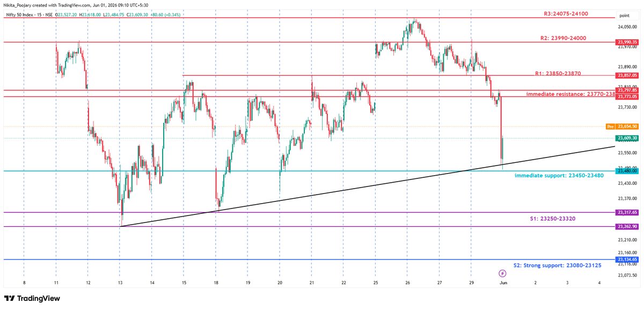Select the S2: Strong support label
The image size is (644, 309).
(x=558, y=265)
